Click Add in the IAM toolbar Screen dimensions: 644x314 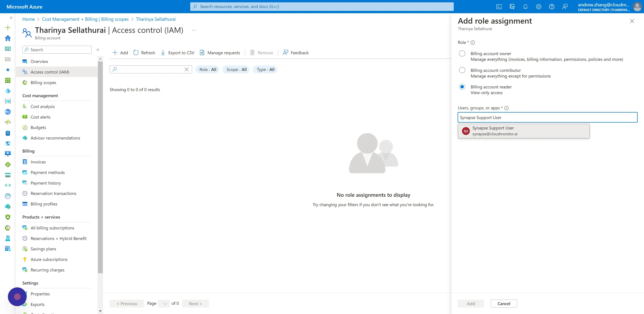(x=120, y=53)
